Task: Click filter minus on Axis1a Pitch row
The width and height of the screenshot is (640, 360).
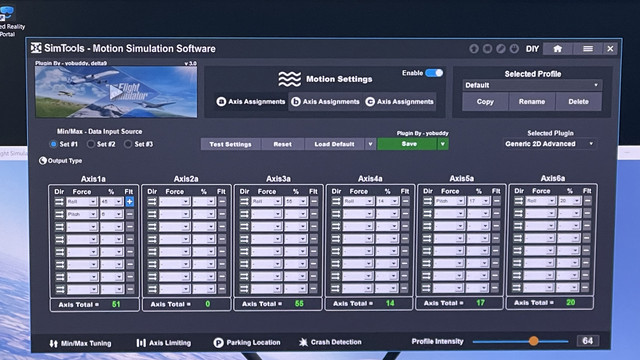Action: [130, 214]
